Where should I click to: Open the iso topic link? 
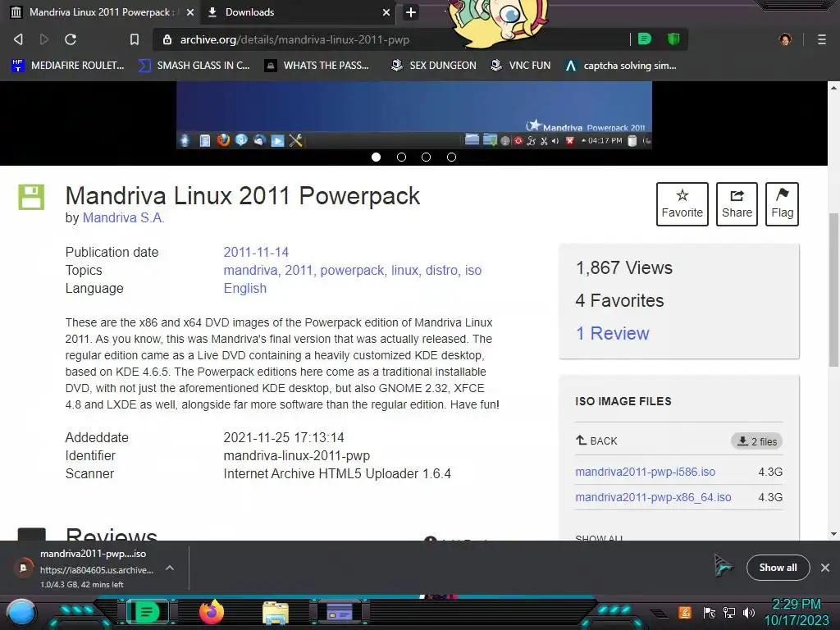473,271
